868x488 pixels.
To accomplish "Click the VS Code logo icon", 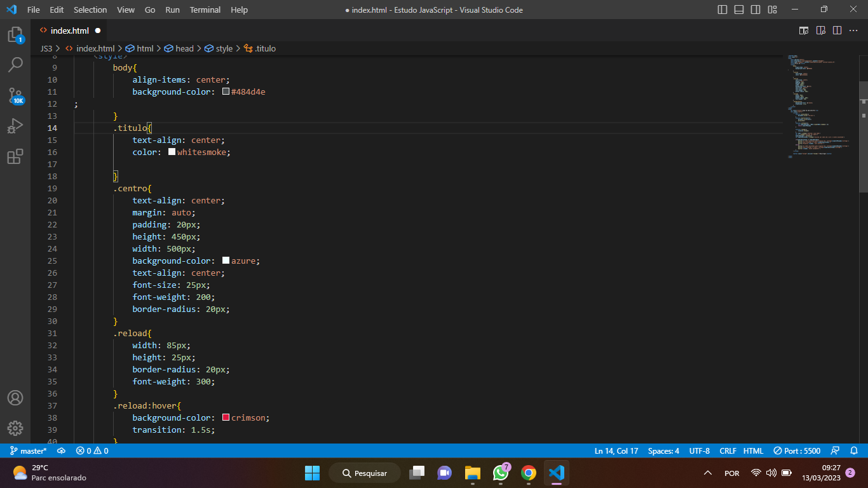I will point(11,10).
